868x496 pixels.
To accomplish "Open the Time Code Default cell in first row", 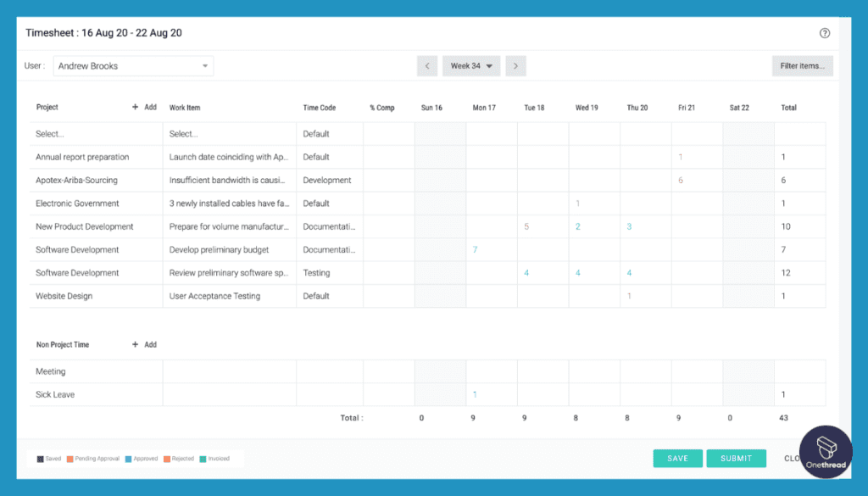I will pyautogui.click(x=330, y=134).
